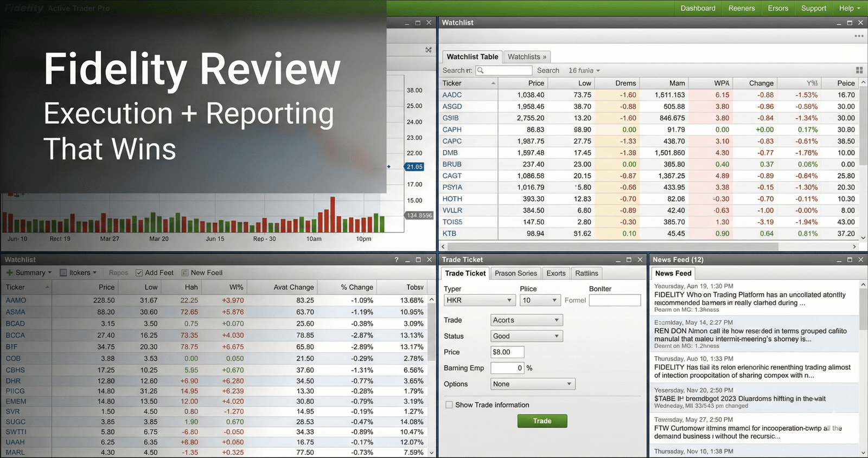Click lower Watchlist scrollbar down arrow

click(x=432, y=453)
